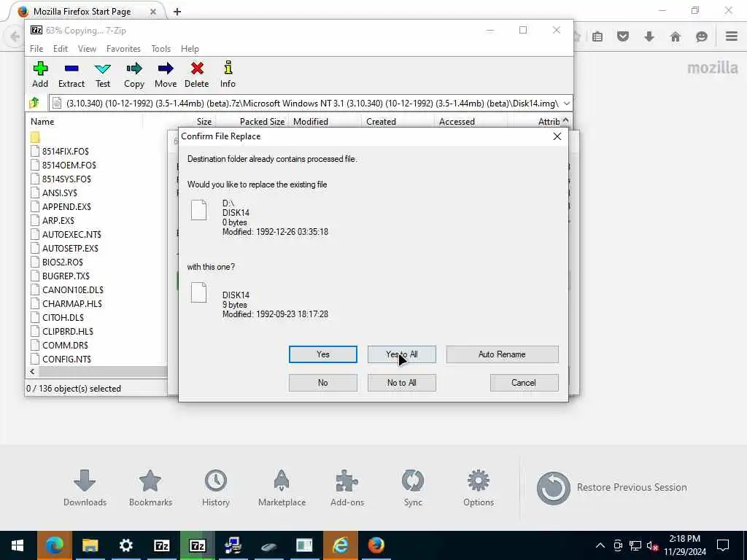Screen dimensions: 747x560
Task: Open the Tools menu in 7-Zip
Action: (x=161, y=49)
